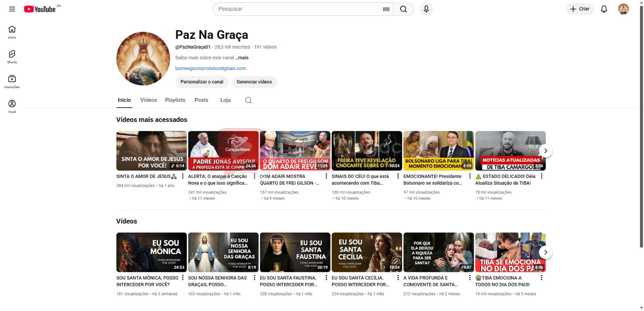This screenshot has height=311, width=644.
Task: Advance the Vídeos row with the arrow
Action: point(545,252)
